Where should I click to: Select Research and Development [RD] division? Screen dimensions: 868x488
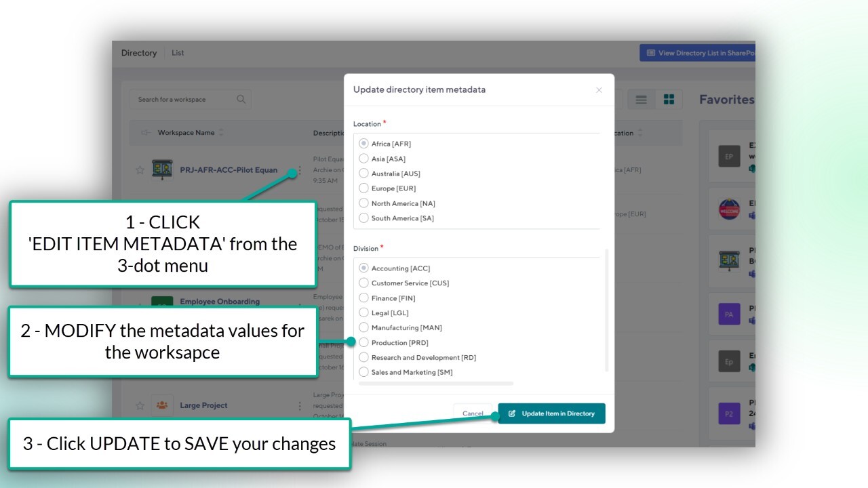point(363,357)
